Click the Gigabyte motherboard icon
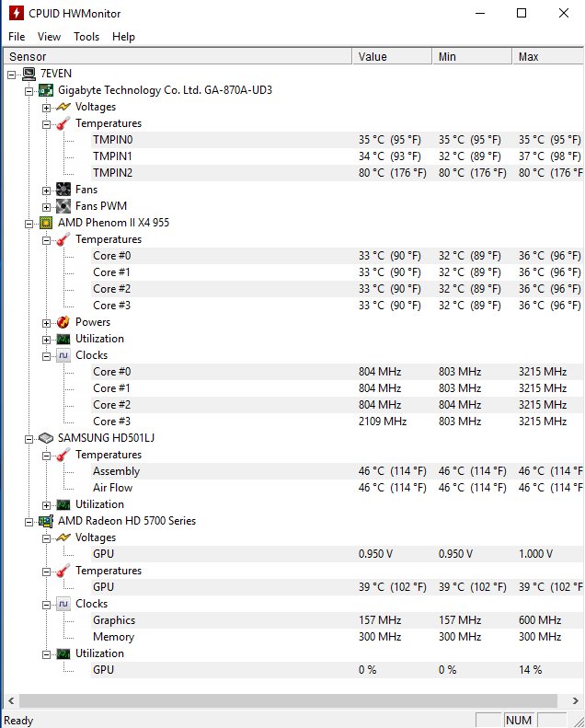 pyautogui.click(x=46, y=90)
